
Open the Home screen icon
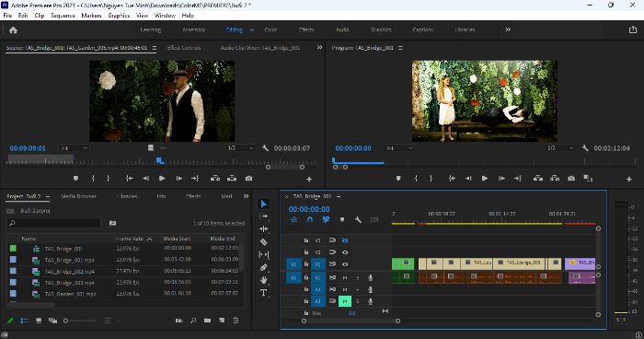click(x=13, y=30)
